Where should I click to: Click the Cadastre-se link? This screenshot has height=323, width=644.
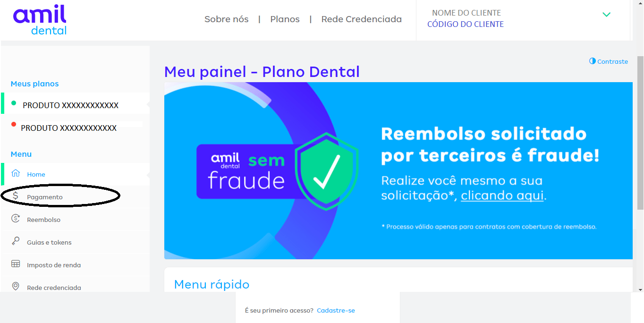(336, 310)
